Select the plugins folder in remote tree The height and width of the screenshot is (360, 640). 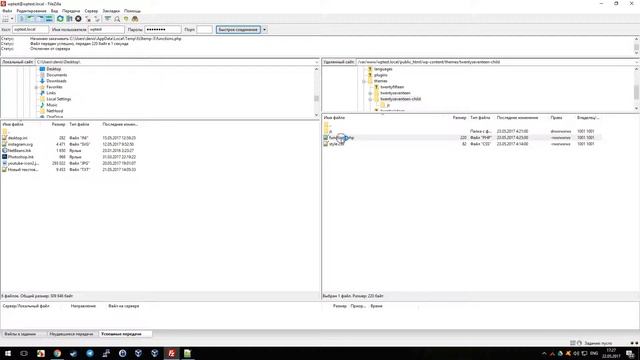380,75
